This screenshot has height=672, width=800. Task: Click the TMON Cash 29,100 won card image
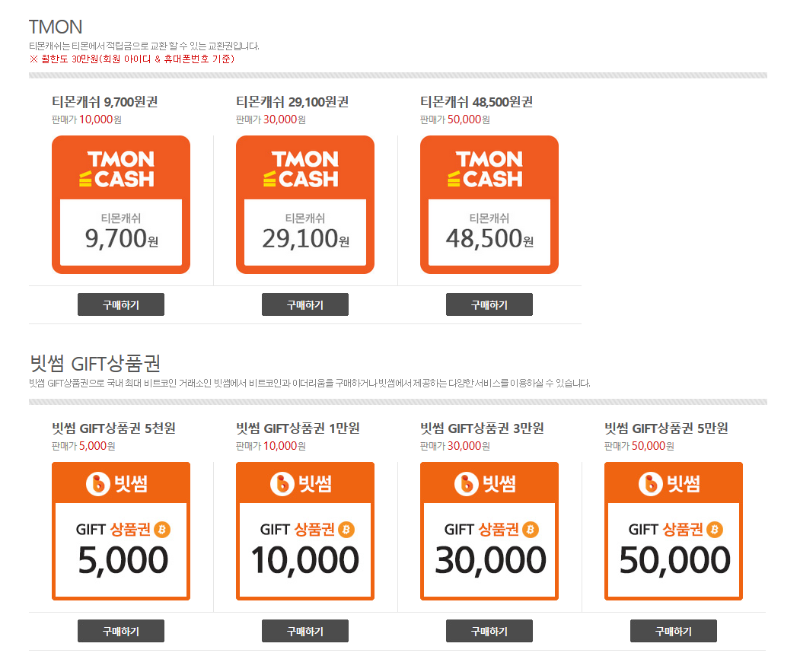click(x=305, y=204)
